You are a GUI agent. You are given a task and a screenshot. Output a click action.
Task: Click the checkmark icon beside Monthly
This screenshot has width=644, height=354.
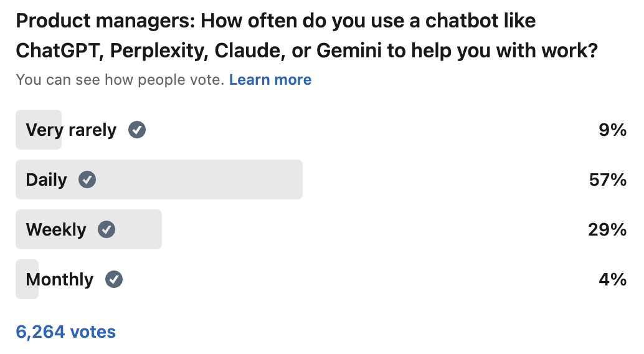pos(114,279)
